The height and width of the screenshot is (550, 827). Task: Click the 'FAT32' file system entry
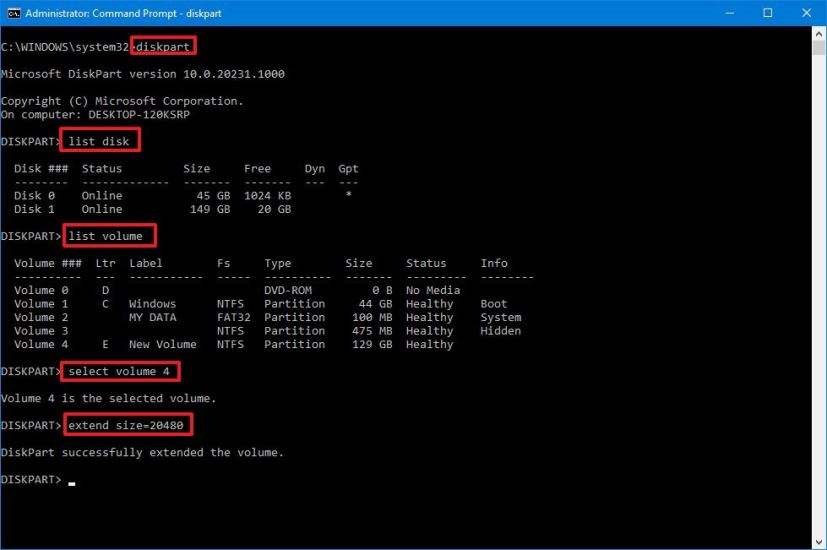[234, 317]
